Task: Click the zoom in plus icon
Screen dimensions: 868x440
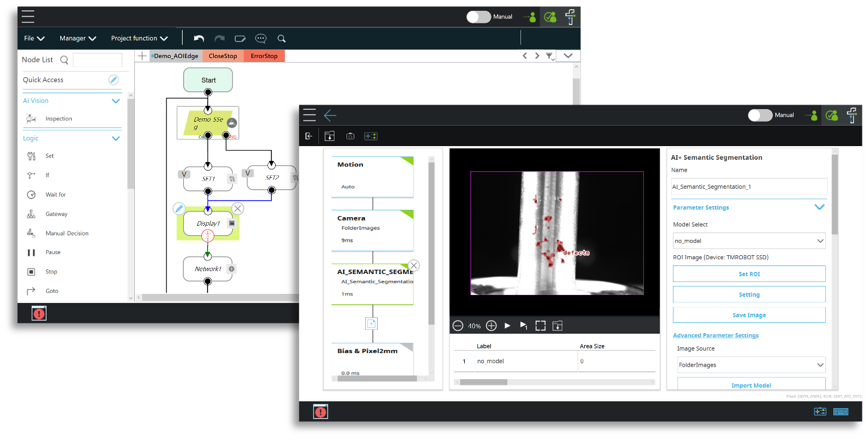Action: coord(491,326)
